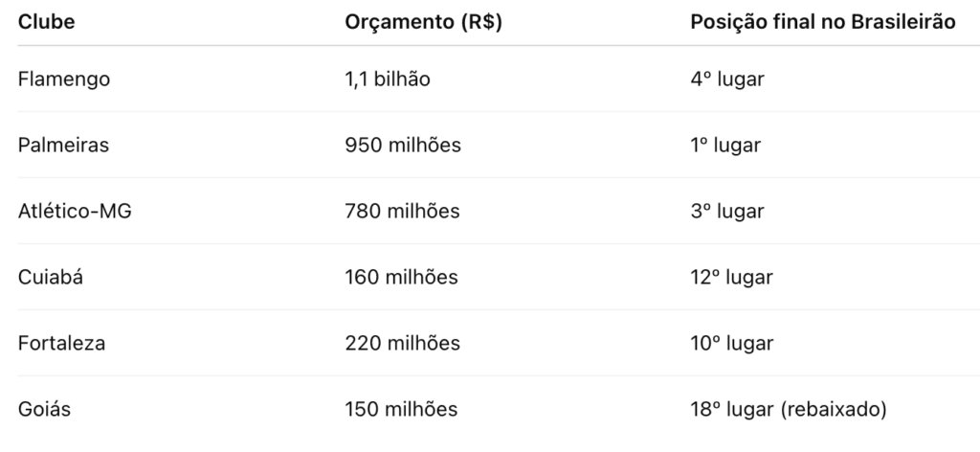
Task: Select the 1º lugar position cell
Action: coord(724,146)
